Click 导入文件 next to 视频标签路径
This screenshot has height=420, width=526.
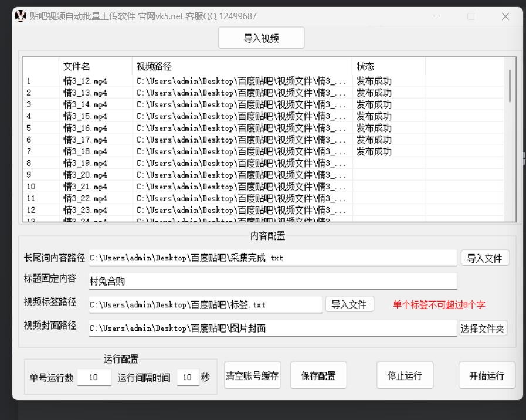[x=349, y=304]
